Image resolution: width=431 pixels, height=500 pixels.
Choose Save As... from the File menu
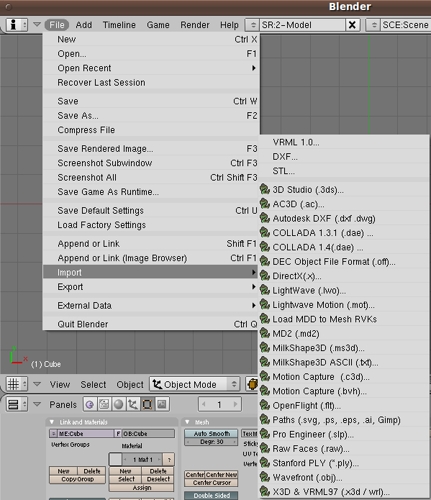point(151,115)
